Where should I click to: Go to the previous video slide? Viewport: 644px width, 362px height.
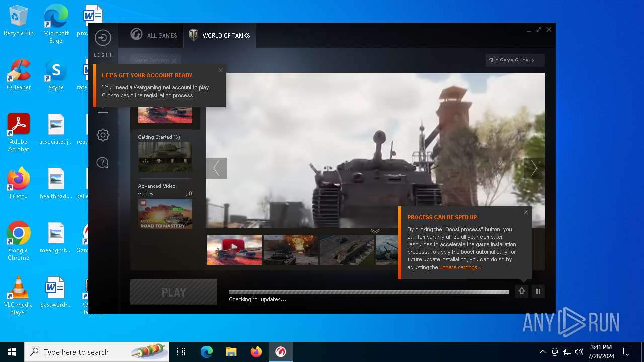[x=216, y=168]
